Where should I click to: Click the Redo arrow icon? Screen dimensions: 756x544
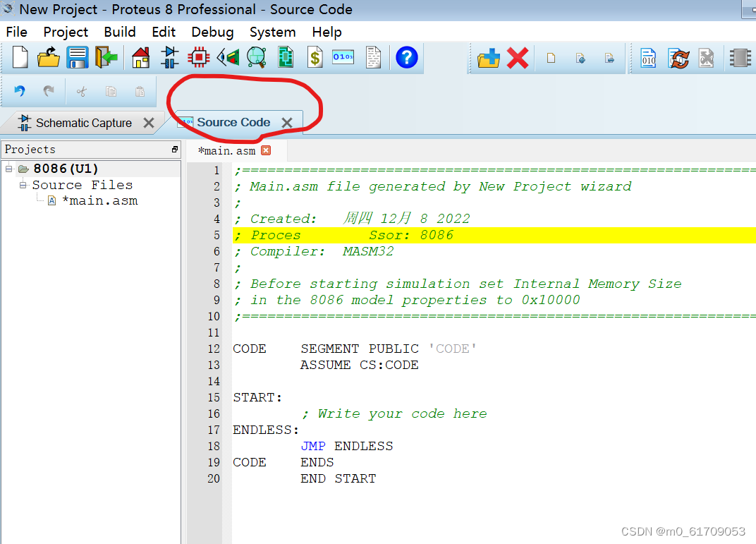49,91
